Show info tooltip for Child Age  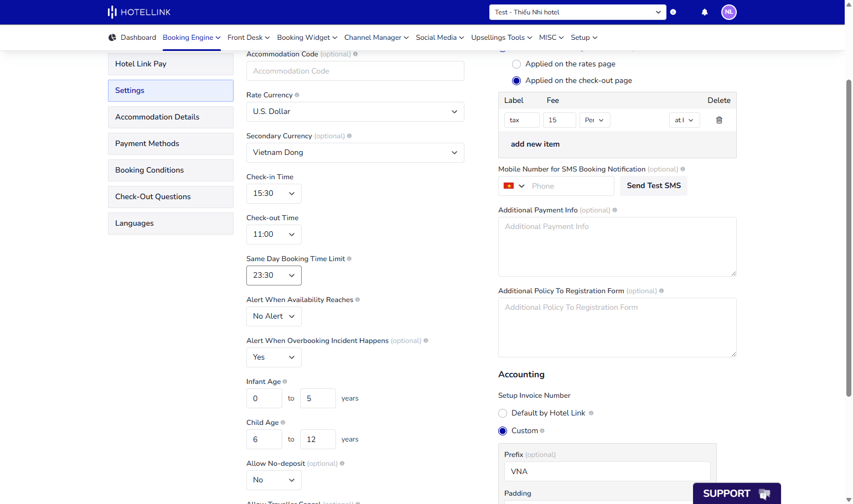pos(283,423)
